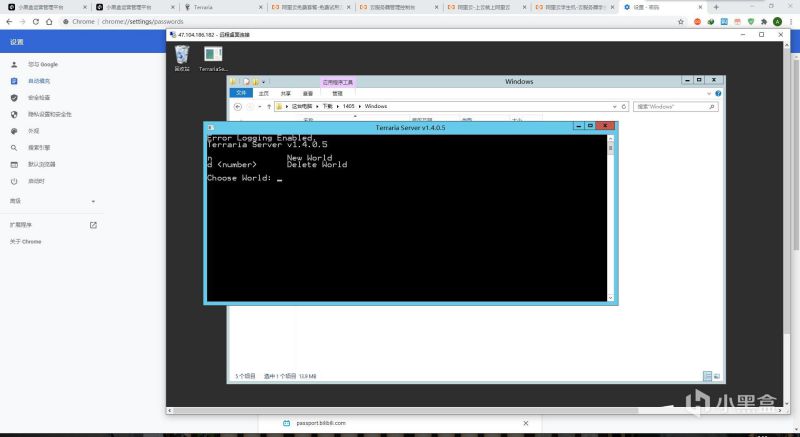Open the 文件 tab in Explorer ribbon
This screenshot has height=437, width=800.
coord(241,93)
